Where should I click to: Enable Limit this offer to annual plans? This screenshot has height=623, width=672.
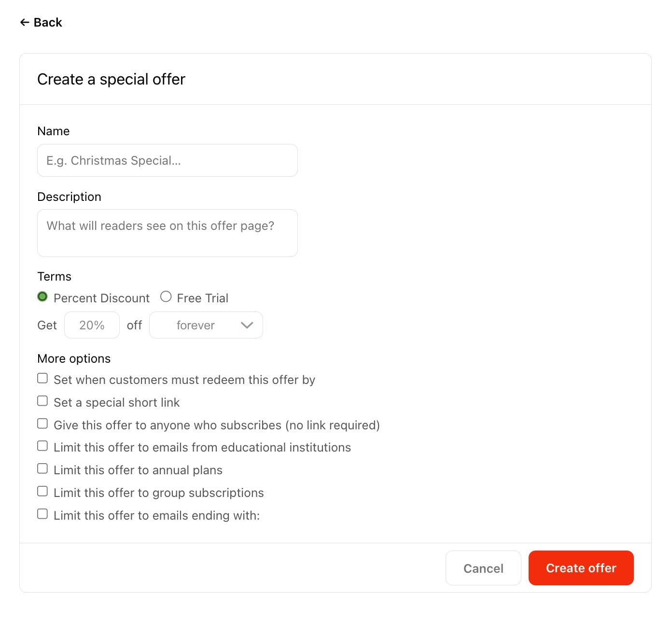(x=42, y=468)
